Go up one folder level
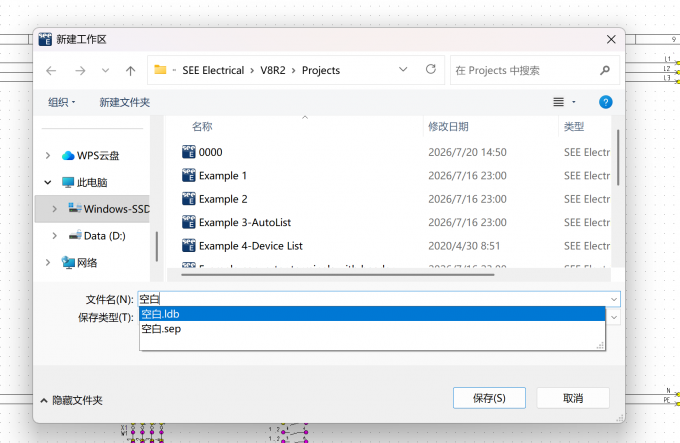 tap(131, 70)
